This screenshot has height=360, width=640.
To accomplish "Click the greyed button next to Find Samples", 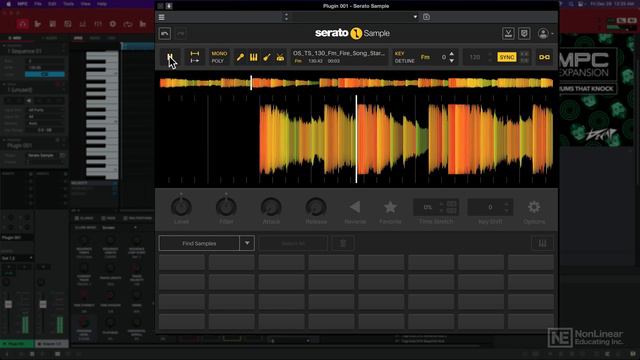I will [293, 243].
